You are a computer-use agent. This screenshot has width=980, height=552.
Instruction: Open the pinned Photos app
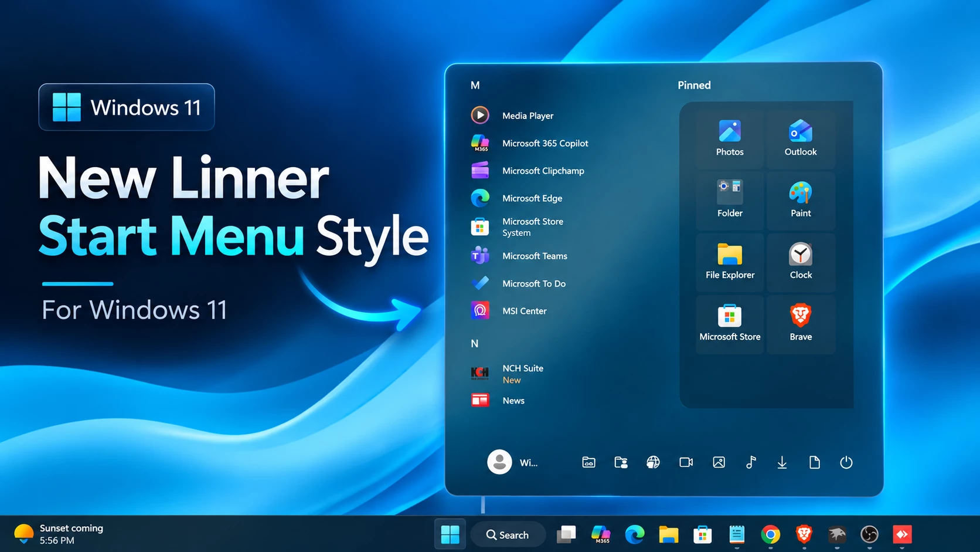click(x=730, y=138)
